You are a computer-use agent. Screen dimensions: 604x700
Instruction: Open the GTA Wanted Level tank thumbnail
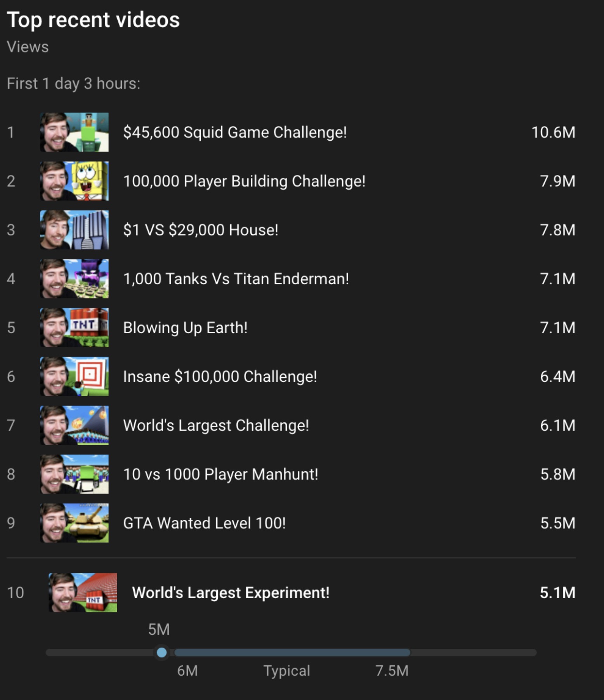(x=74, y=523)
